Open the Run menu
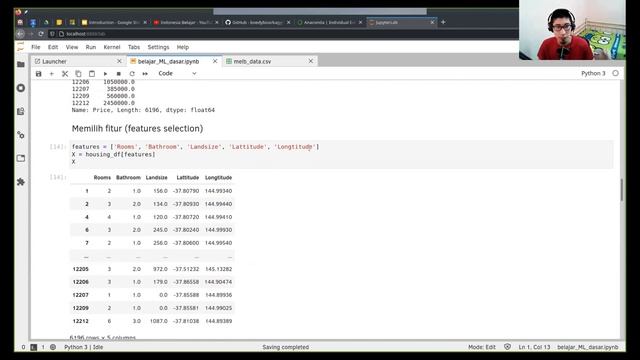The image size is (640, 360). (x=91, y=47)
